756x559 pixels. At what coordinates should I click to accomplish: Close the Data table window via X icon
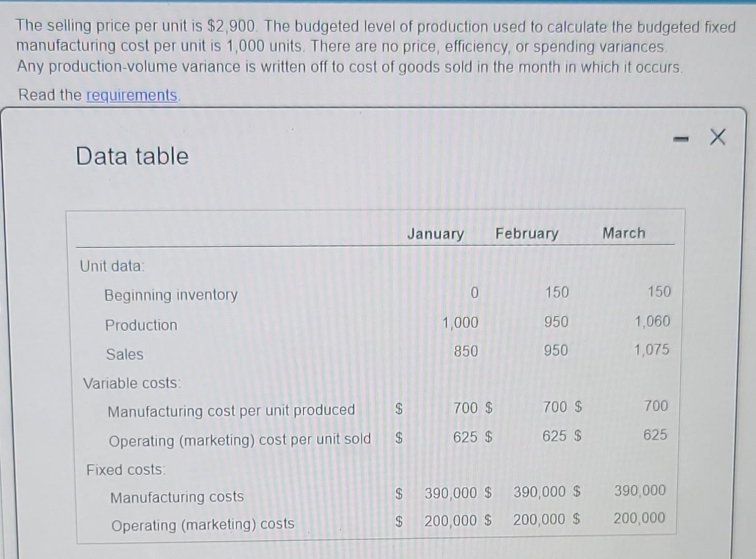pos(717,137)
